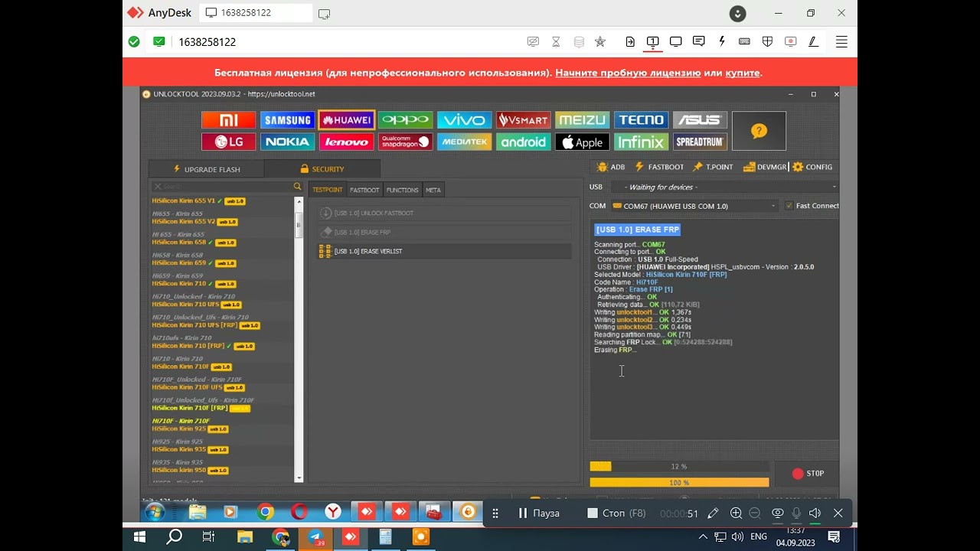Select the ASUS brand tile
Viewport: 980px width, 551px height.
700,120
